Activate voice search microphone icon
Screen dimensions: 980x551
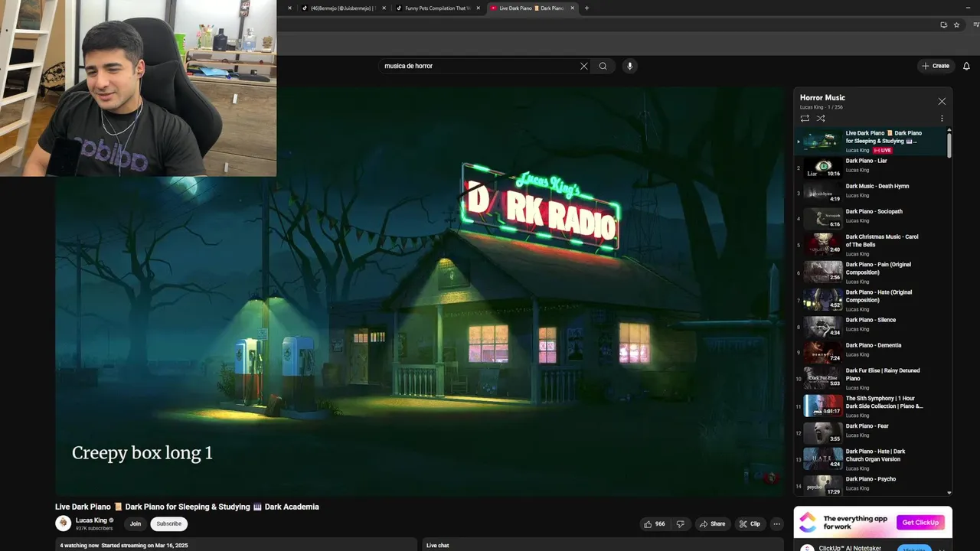point(630,66)
